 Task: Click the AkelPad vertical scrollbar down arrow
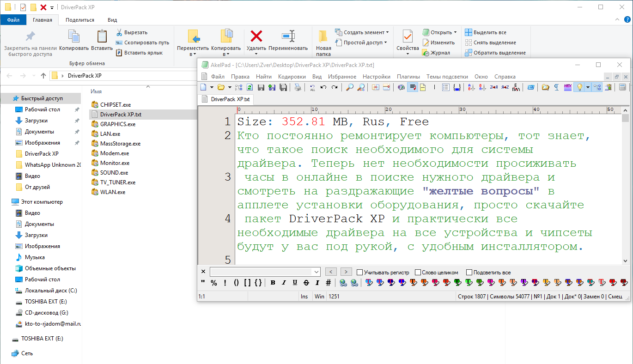click(x=626, y=261)
